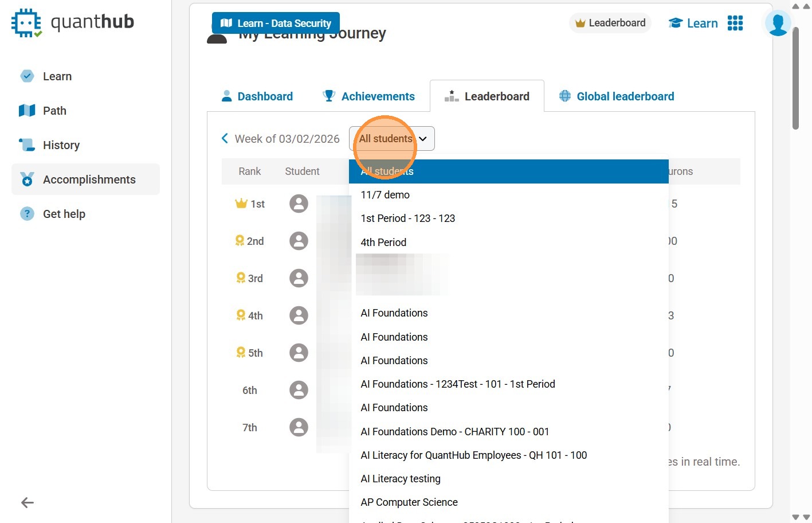Open the apps grid icon

(x=735, y=23)
